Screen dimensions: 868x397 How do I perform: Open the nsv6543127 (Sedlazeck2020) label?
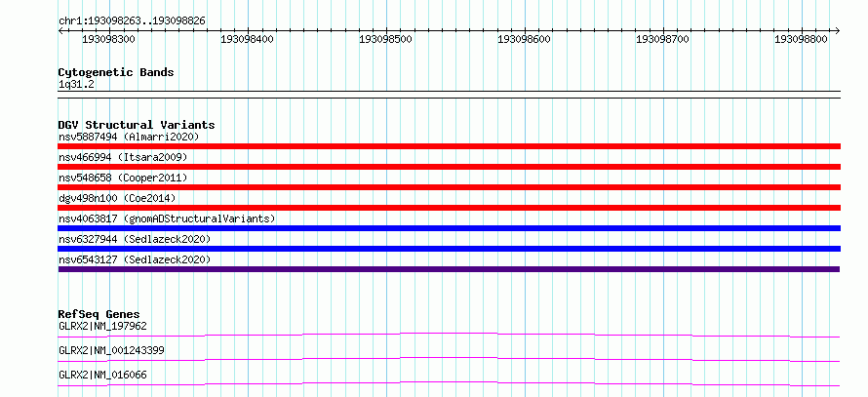[x=135, y=259]
